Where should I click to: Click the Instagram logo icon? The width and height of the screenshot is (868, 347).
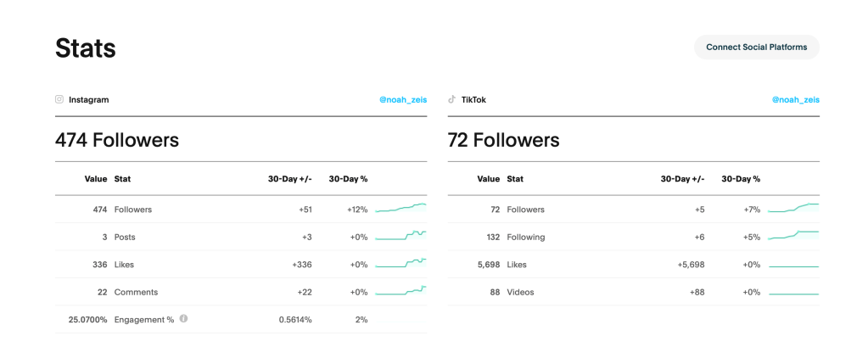[x=59, y=99]
